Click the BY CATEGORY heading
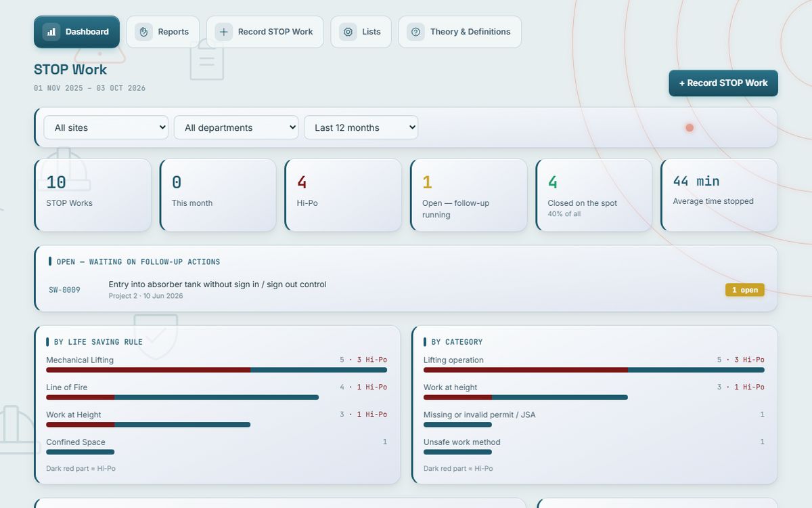The height and width of the screenshot is (508, 812). pos(457,342)
